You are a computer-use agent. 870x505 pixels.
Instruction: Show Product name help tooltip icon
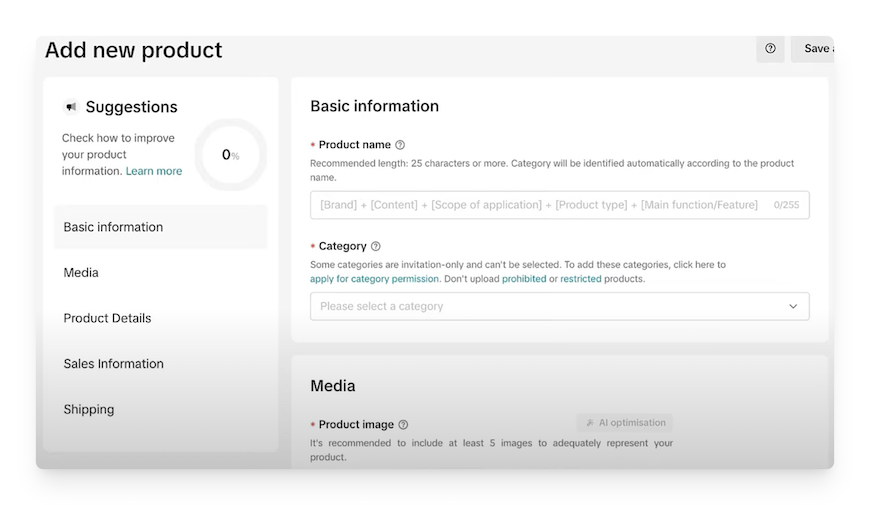(x=400, y=145)
